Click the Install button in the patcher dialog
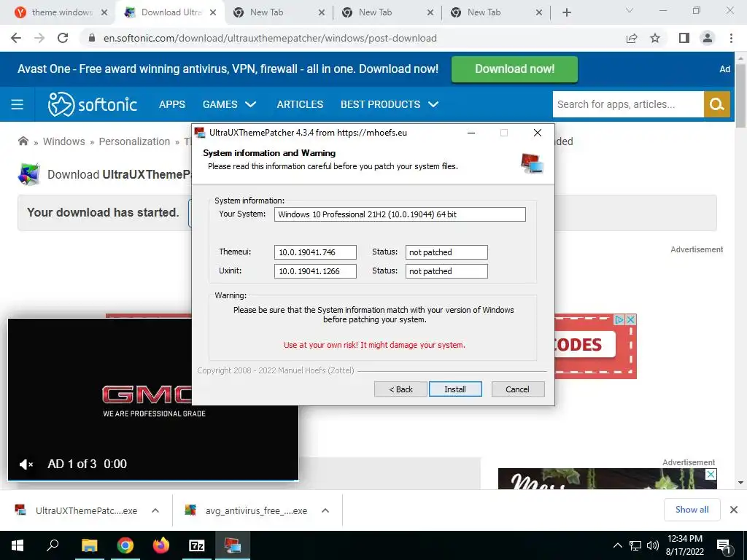747x560 pixels. (455, 389)
